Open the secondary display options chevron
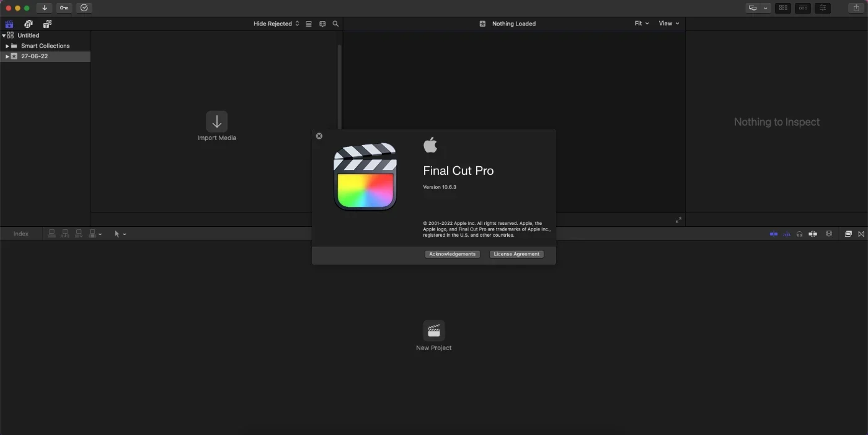This screenshot has width=868, height=435. [x=766, y=8]
